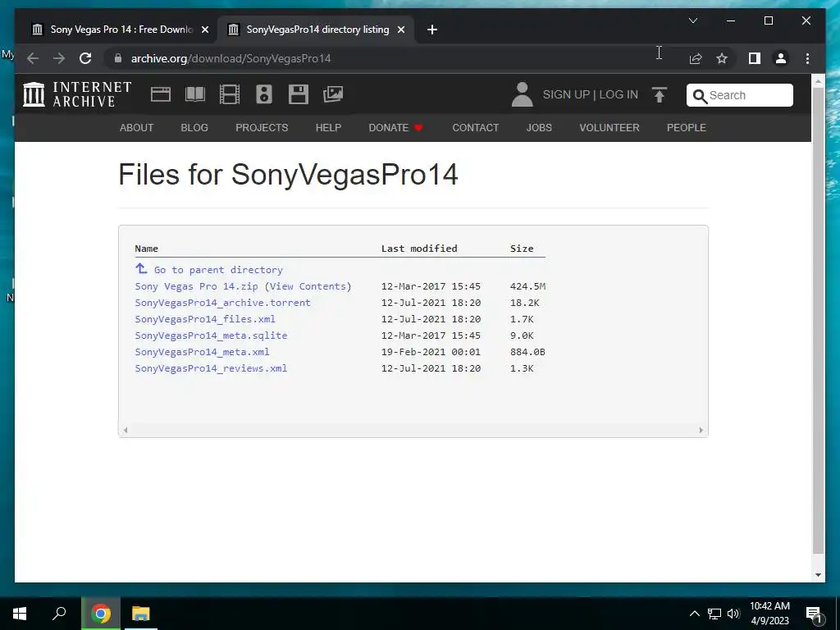Open the DONATE menu item

395,127
